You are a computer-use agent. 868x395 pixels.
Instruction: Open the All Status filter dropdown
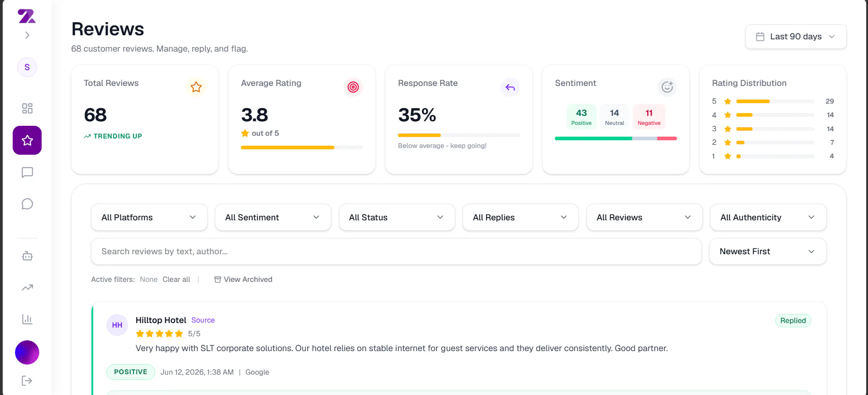point(397,217)
